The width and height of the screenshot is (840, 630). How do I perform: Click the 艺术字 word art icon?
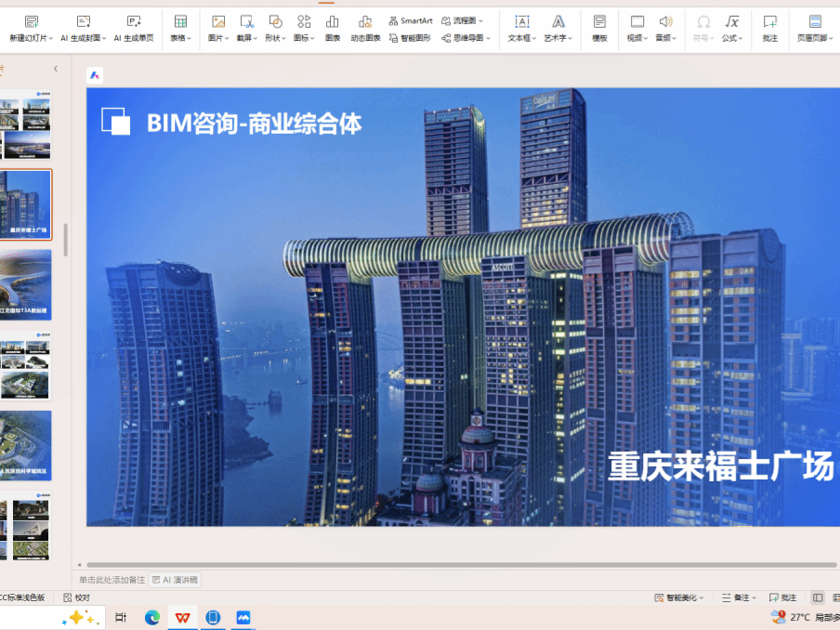click(558, 21)
